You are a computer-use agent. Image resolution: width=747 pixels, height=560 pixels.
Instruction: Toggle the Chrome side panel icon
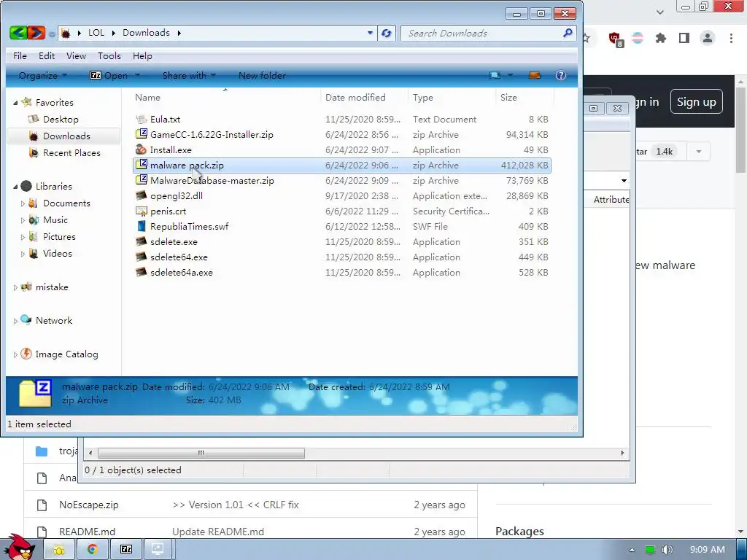[x=684, y=38]
